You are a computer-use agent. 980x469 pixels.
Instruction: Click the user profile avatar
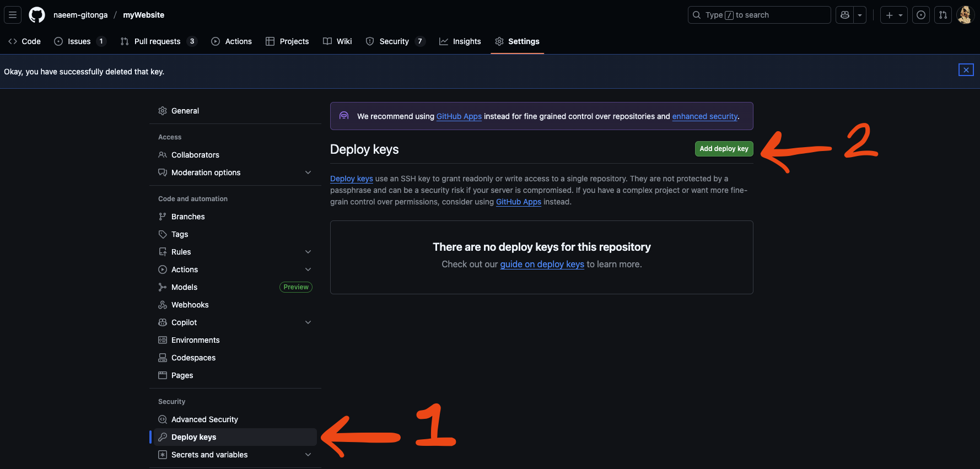[965, 15]
